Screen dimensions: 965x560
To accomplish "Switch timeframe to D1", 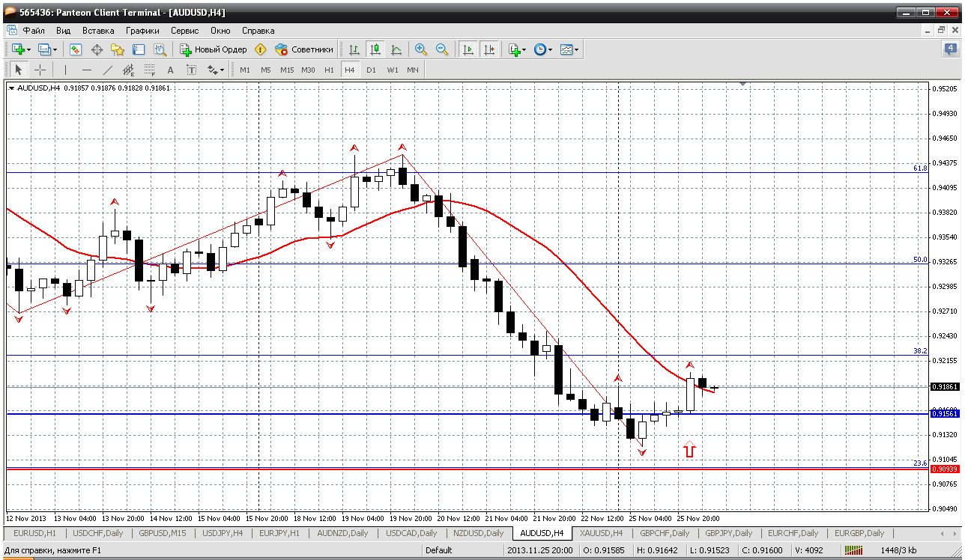I will (x=371, y=70).
